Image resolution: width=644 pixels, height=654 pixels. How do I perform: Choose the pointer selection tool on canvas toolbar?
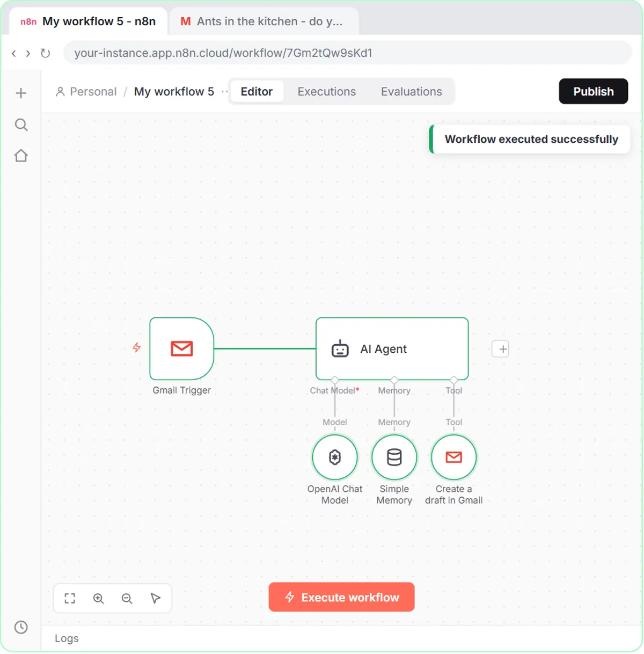click(x=156, y=598)
